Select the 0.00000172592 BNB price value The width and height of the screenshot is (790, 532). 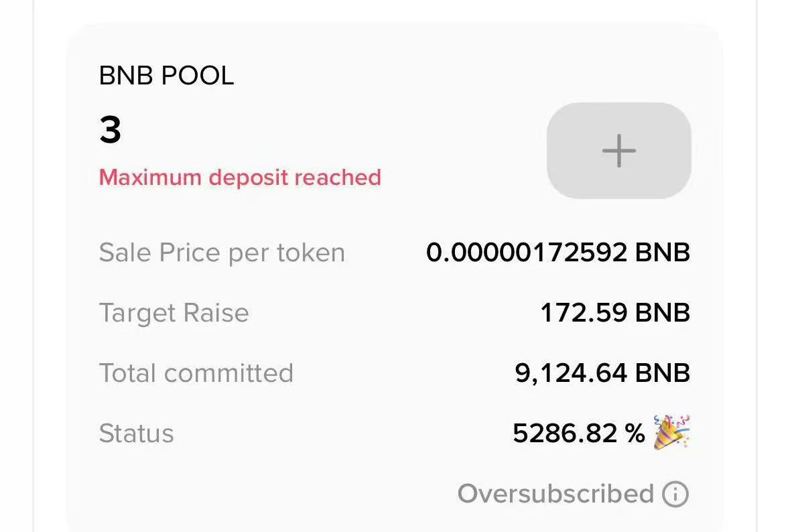click(557, 252)
